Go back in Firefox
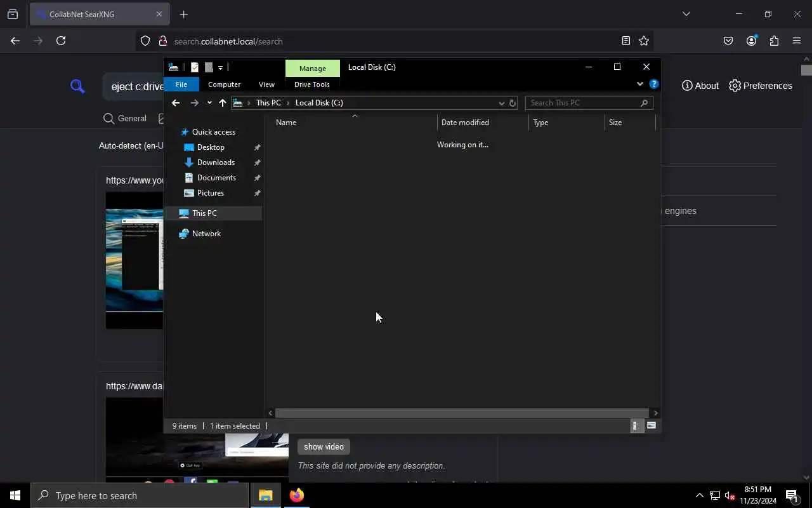812x508 pixels. pyautogui.click(x=15, y=41)
